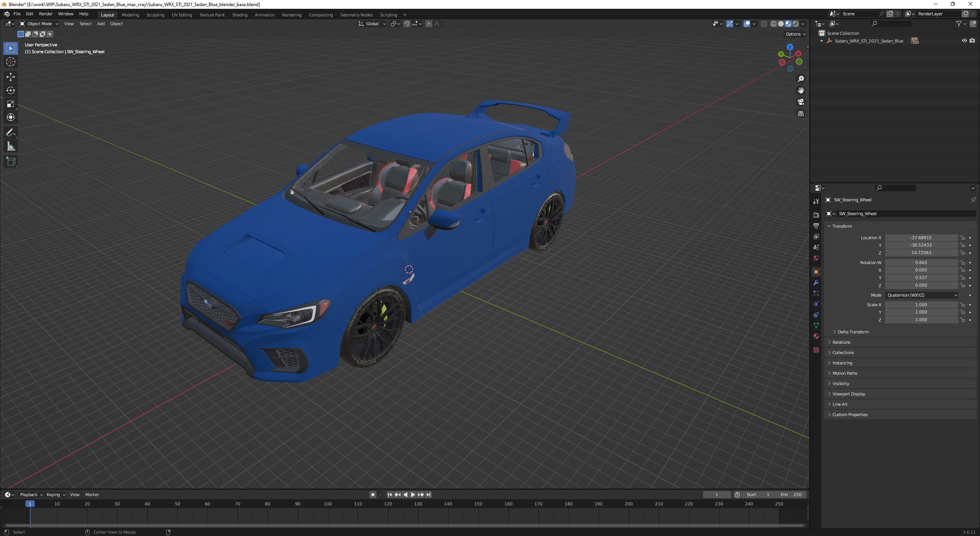
Task: Click the Marker menu in timeline
Action: pyautogui.click(x=92, y=495)
